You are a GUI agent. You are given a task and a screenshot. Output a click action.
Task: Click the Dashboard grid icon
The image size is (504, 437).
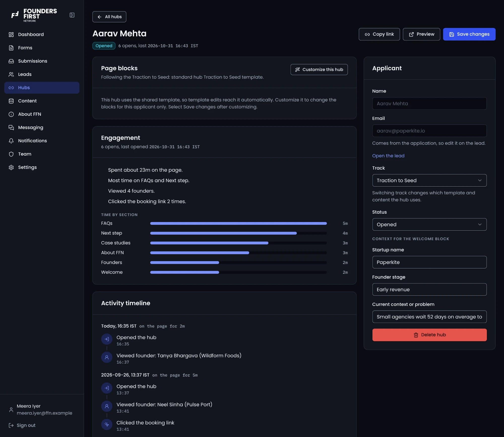tap(11, 34)
